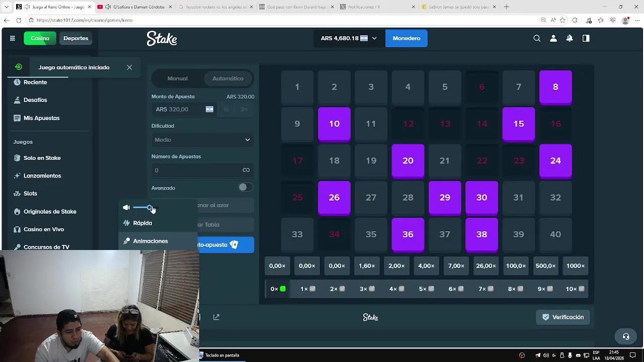Open the notifications bell
The width and height of the screenshot is (644, 362).
click(x=570, y=38)
